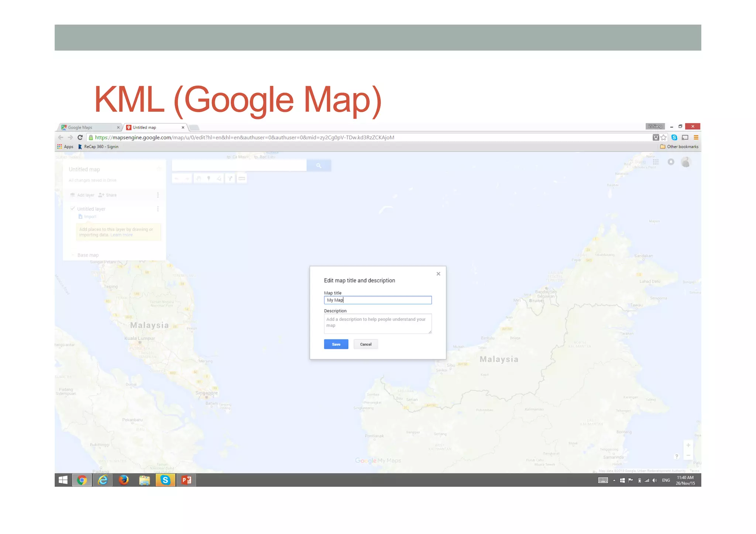Click the map help question mark

pyautogui.click(x=676, y=457)
